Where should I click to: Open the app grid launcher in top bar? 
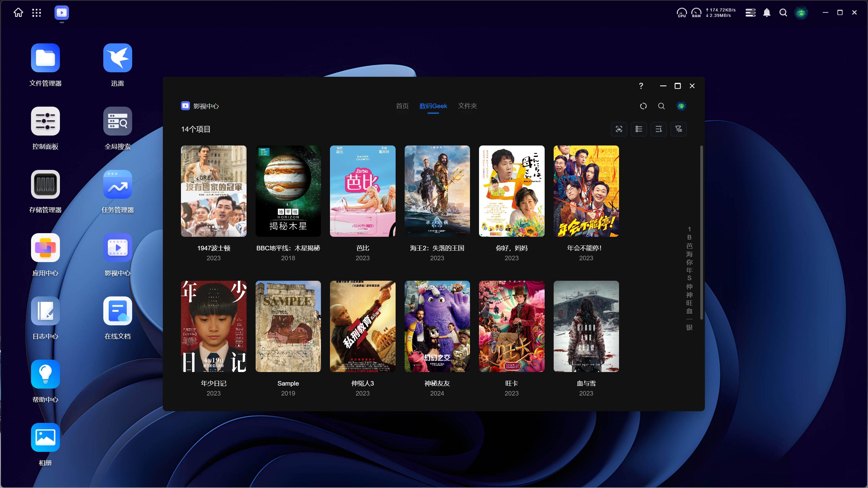pyautogui.click(x=36, y=13)
